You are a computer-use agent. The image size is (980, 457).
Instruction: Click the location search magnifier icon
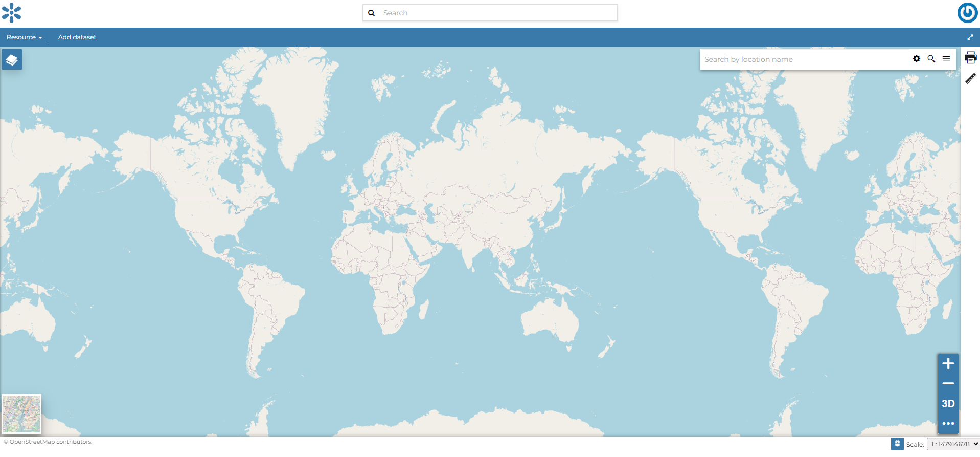[931, 59]
